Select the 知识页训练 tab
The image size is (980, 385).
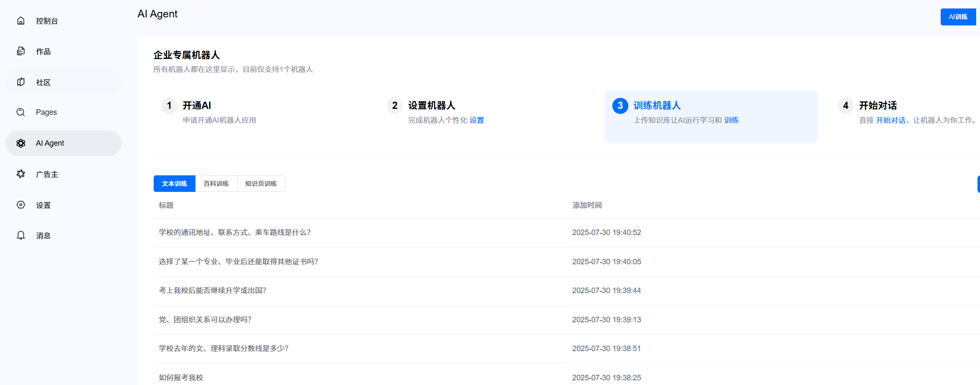click(261, 184)
